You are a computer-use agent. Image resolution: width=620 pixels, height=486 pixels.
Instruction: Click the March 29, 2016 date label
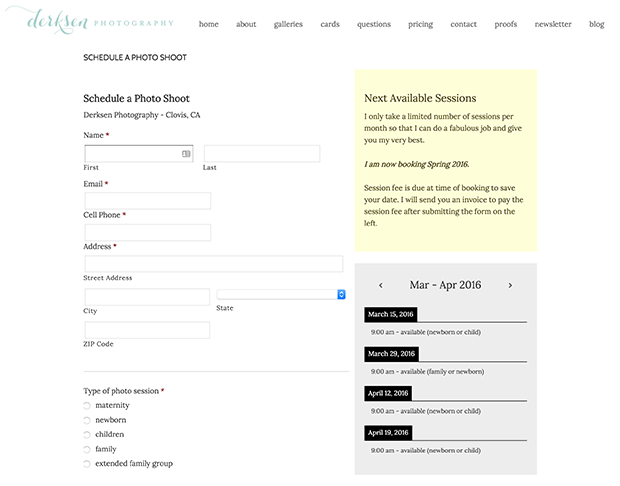(x=391, y=354)
